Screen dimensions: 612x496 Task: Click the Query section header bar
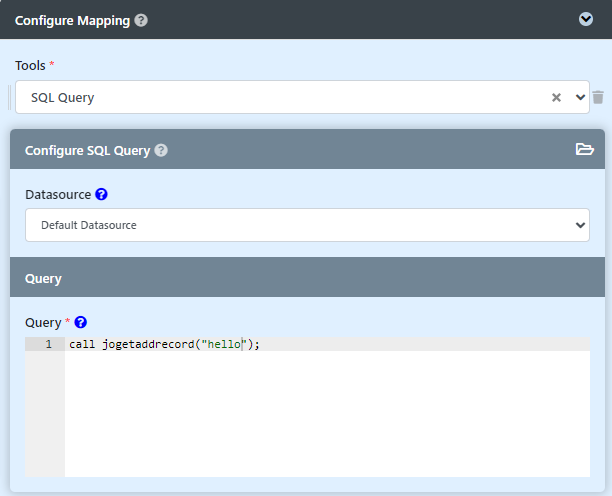point(306,278)
